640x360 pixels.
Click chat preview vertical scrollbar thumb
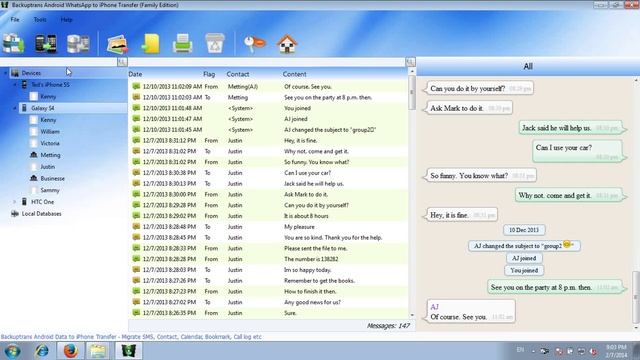tap(636, 297)
